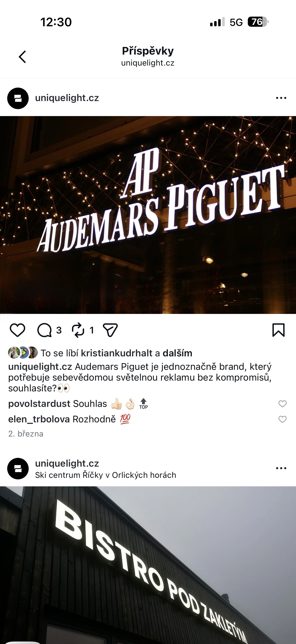This screenshot has width=296, height=644.
Task: Like povolstardust's comment with small heart
Action: 282,404
